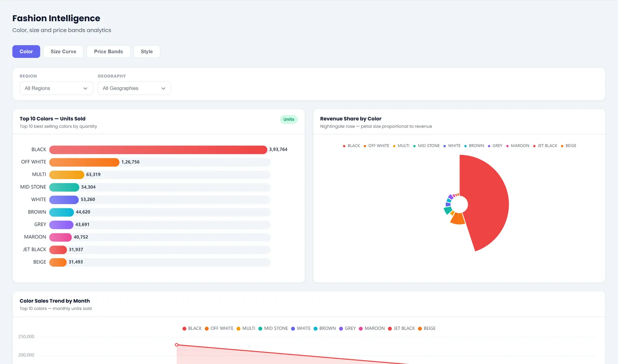Viewport: 618px width, 364px height.
Task: Click the first data point on the trend line
Action: point(177,345)
